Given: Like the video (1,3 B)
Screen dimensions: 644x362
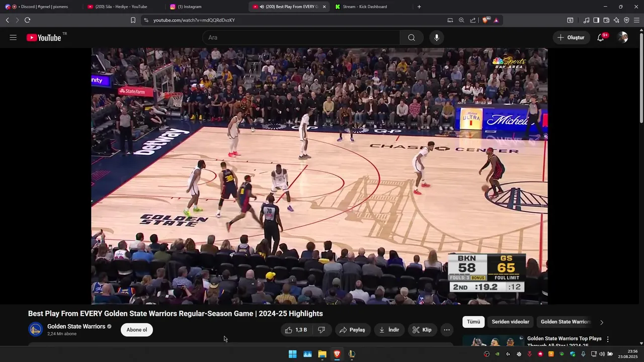Looking at the screenshot, I should tap(296, 330).
